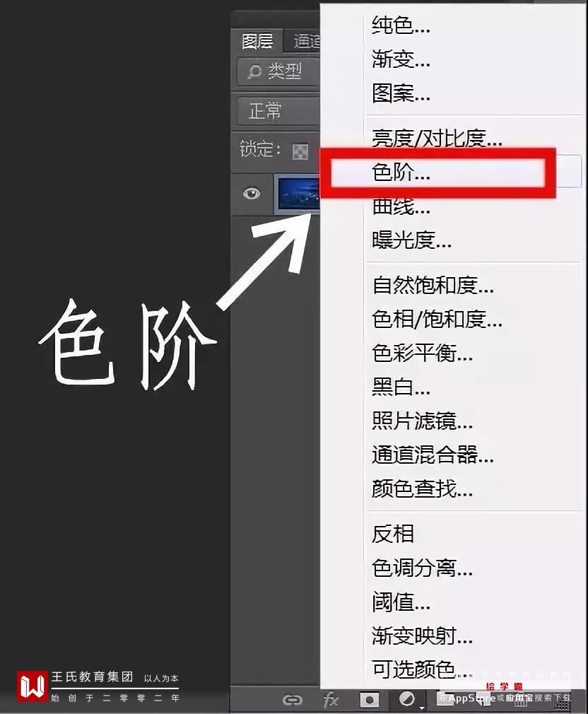The height and width of the screenshot is (714, 588).
Task: Toggle lock transparent pixels icon
Action: tap(300, 151)
